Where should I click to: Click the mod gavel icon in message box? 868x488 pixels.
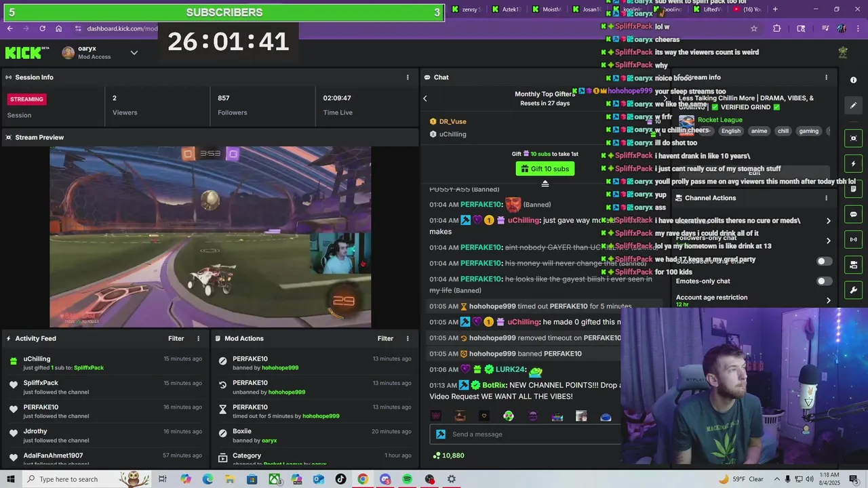(441, 434)
